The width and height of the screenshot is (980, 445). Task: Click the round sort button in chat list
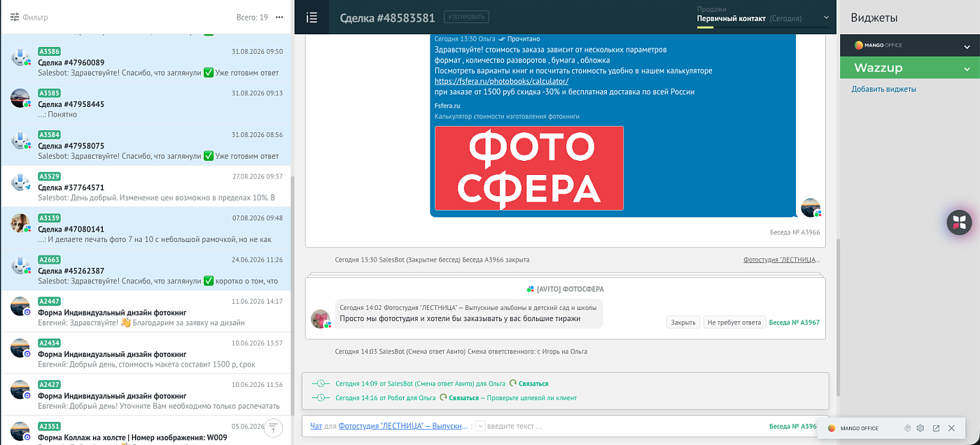(x=274, y=427)
